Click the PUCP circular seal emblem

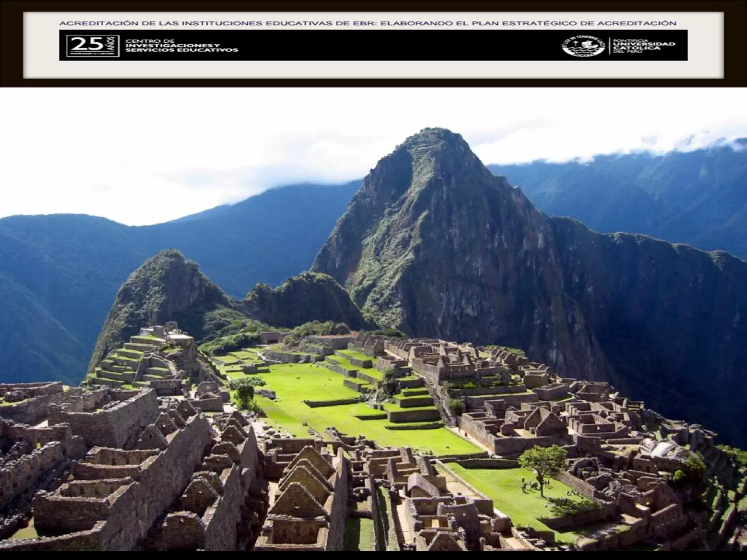[x=583, y=46]
